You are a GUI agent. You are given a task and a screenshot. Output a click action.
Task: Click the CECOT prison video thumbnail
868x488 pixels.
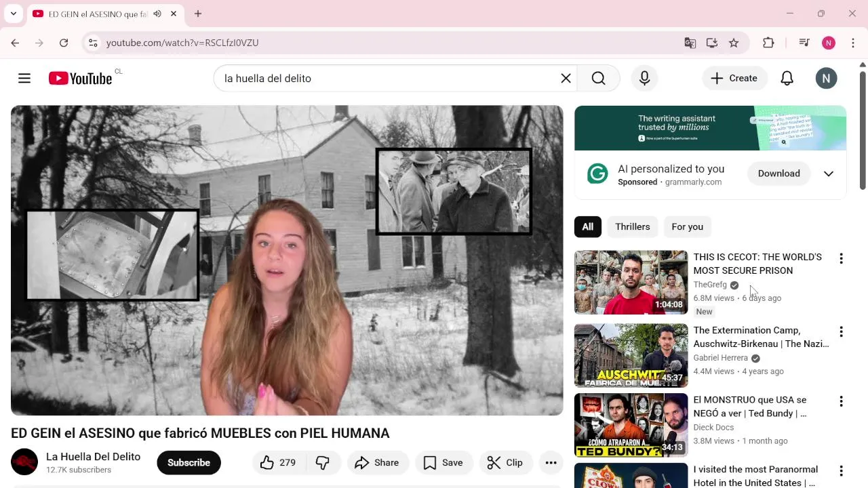coord(631,283)
